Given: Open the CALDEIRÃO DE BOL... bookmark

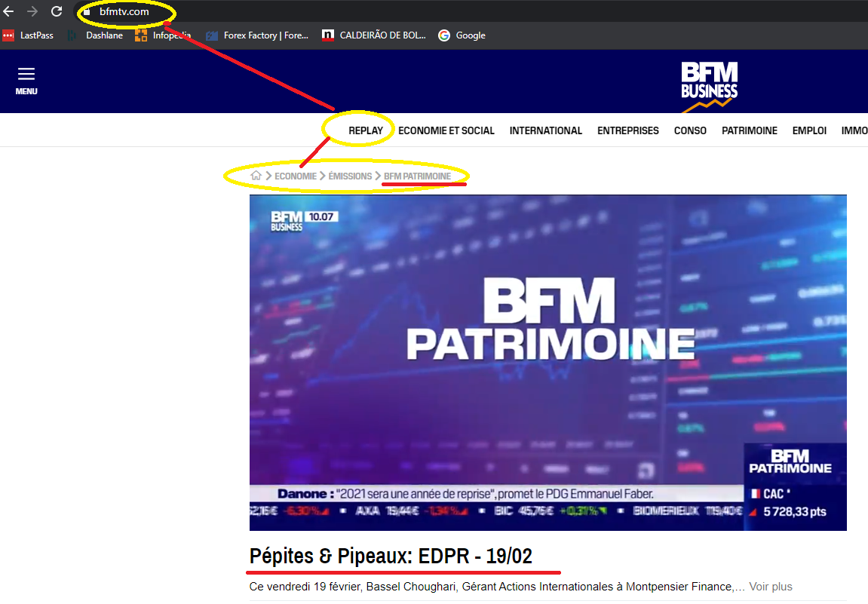Looking at the screenshot, I should coord(374,35).
